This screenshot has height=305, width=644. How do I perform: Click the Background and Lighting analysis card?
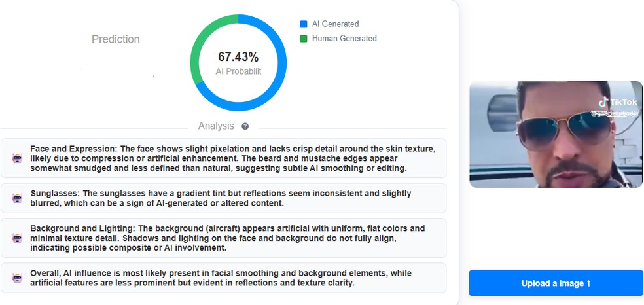[223, 238]
